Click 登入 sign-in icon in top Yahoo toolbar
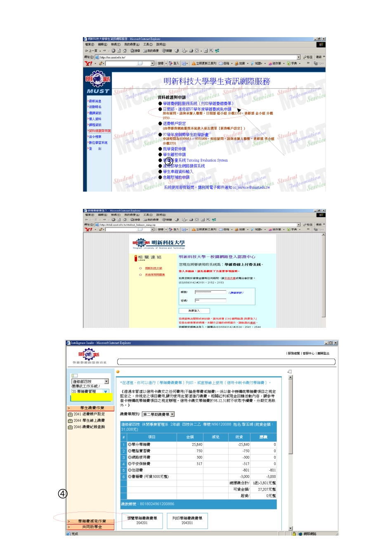Screen dimensions: 392x555 point(170,63)
